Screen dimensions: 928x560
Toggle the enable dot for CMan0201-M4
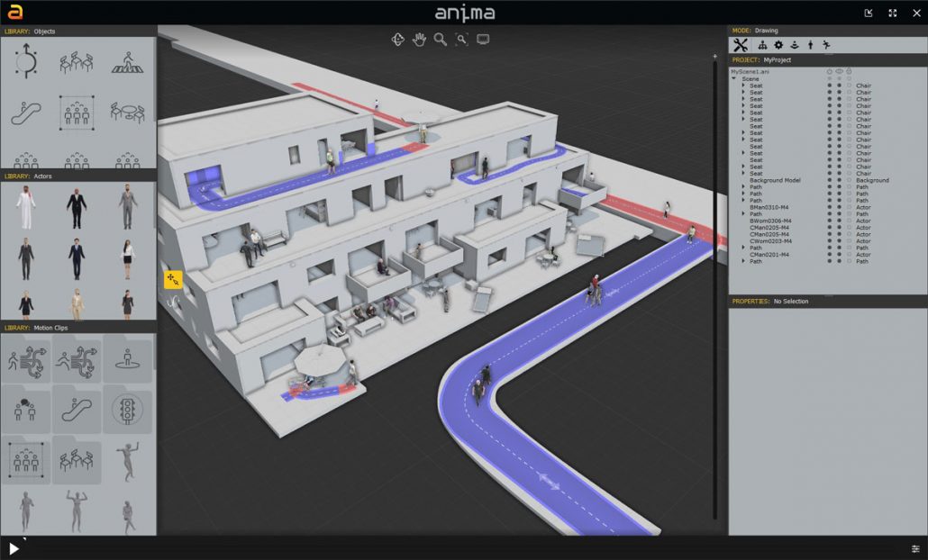pyautogui.click(x=829, y=255)
